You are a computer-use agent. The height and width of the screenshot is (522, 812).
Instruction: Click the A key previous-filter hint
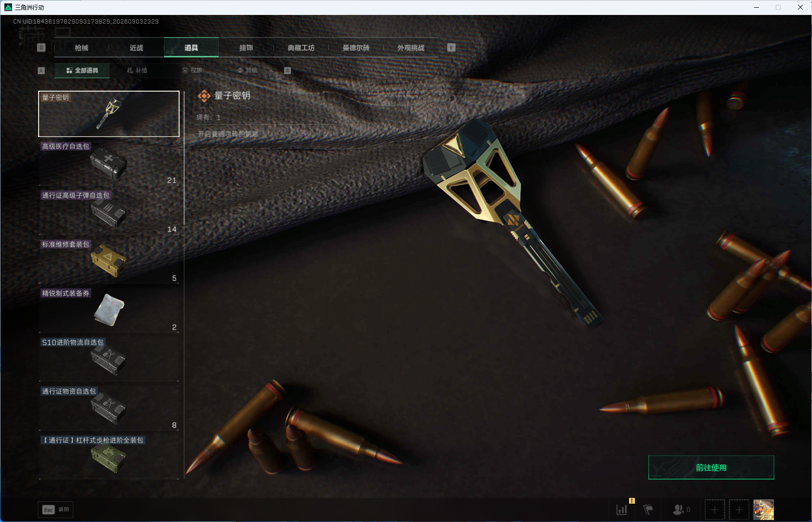click(x=41, y=70)
